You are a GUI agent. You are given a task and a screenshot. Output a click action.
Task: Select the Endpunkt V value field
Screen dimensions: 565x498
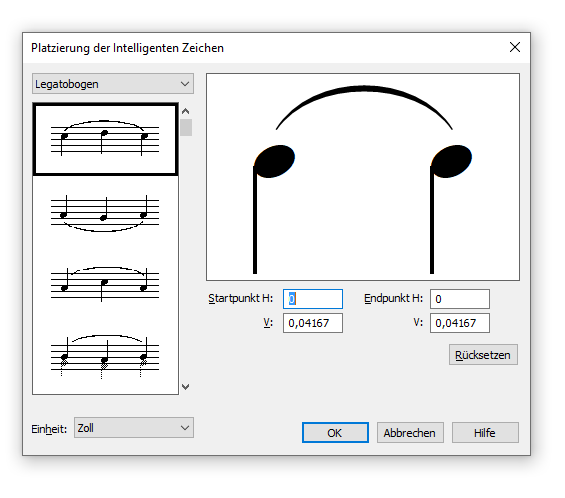click(460, 323)
